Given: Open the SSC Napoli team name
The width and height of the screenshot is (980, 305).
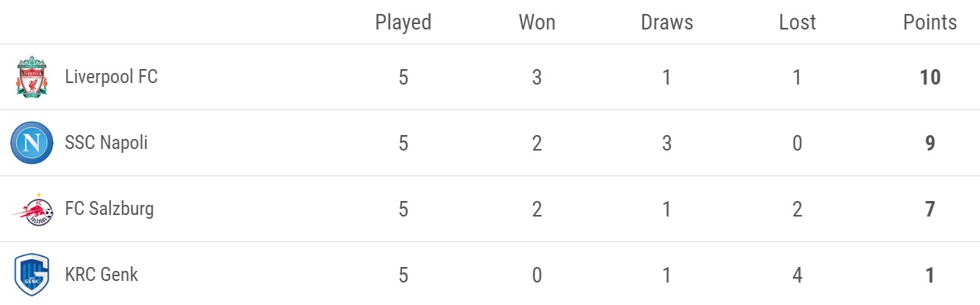Looking at the screenshot, I should pos(106,143).
